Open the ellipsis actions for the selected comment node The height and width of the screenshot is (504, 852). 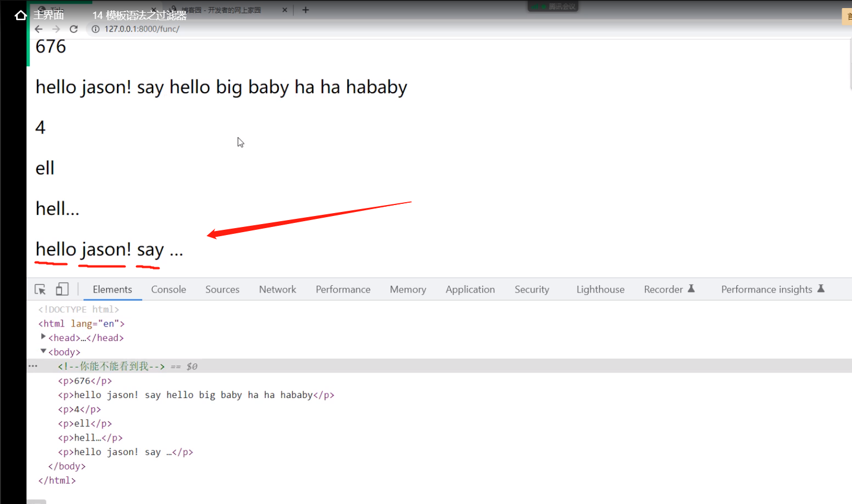33,366
